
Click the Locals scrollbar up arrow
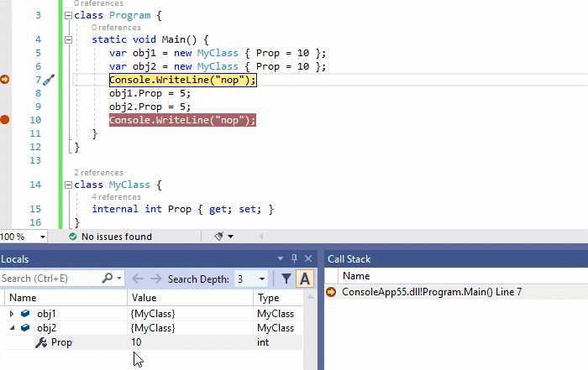pyautogui.click(x=310, y=297)
